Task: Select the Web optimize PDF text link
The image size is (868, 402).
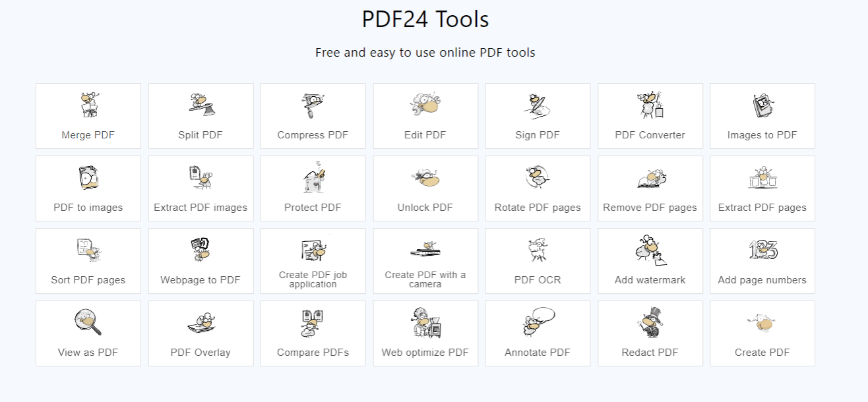Action: [425, 353]
